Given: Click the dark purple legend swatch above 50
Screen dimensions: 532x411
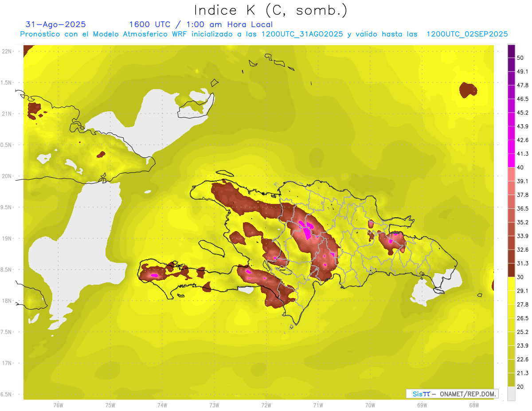Looking at the screenshot, I should click(x=511, y=51).
